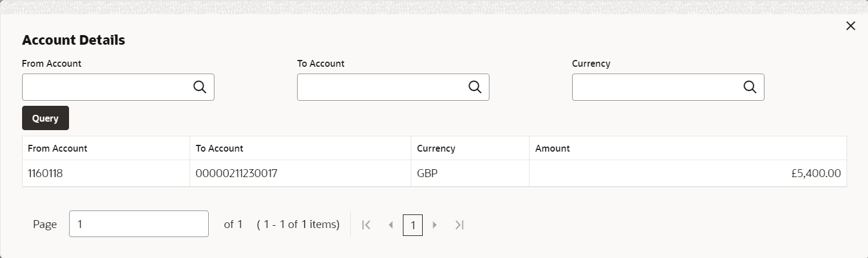Sort by To Account column header

click(x=220, y=148)
